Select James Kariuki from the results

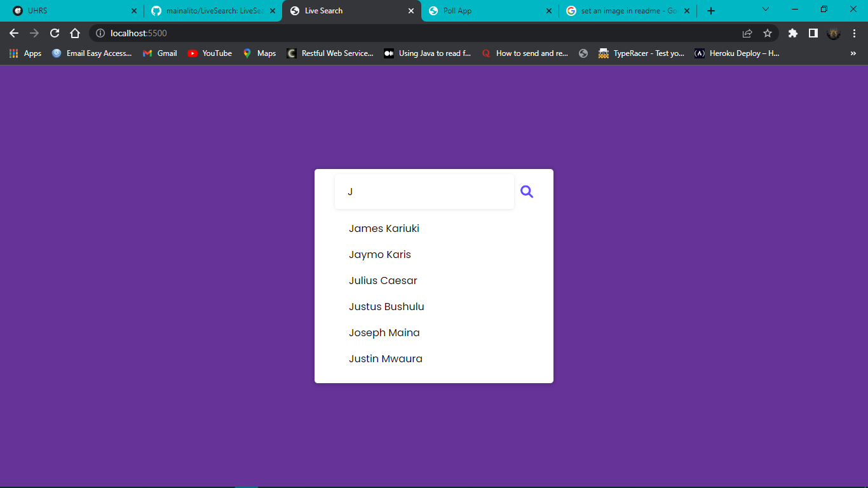384,228
